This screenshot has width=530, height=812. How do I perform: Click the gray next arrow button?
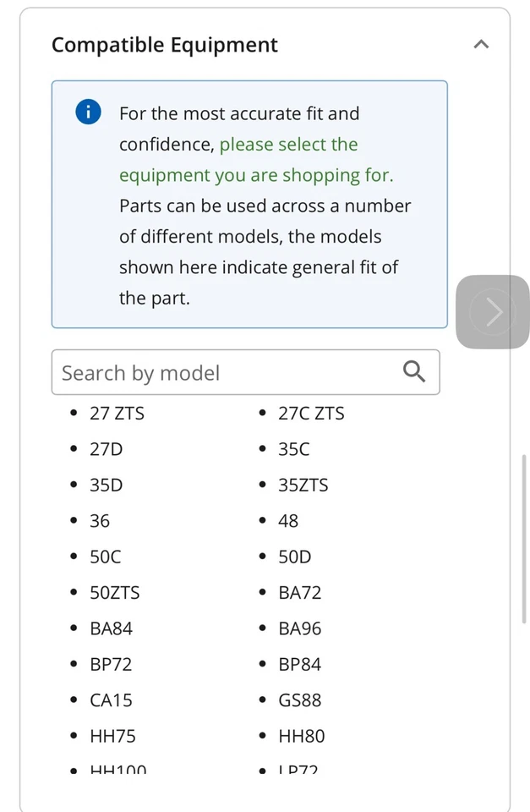493,312
